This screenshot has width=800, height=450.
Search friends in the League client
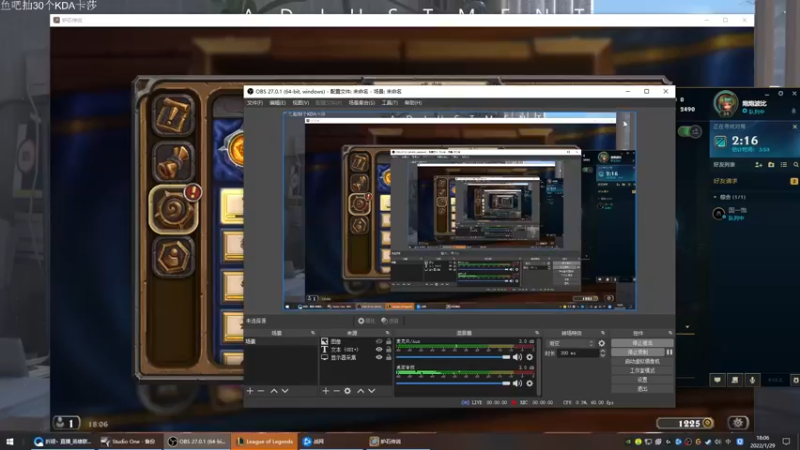click(795, 165)
